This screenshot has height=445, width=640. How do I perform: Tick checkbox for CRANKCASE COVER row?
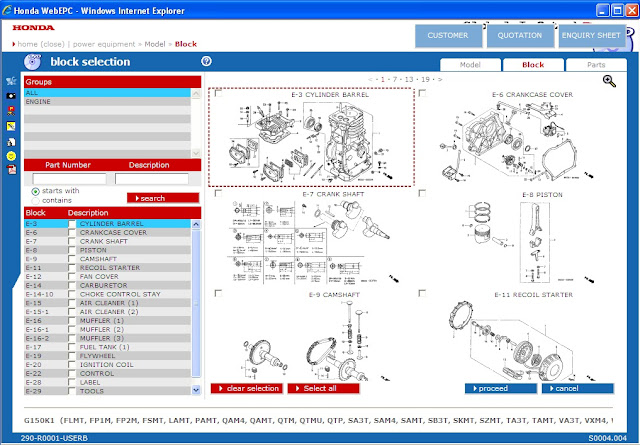(72, 233)
